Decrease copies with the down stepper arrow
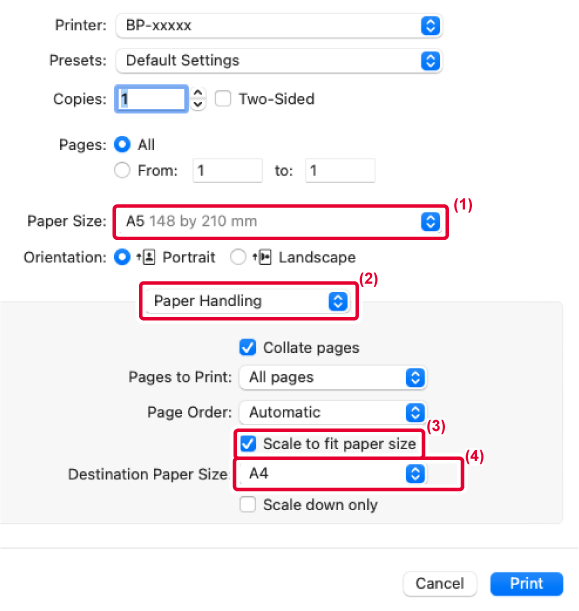Image resolution: width=579 pixels, height=611 pixels. tap(198, 104)
